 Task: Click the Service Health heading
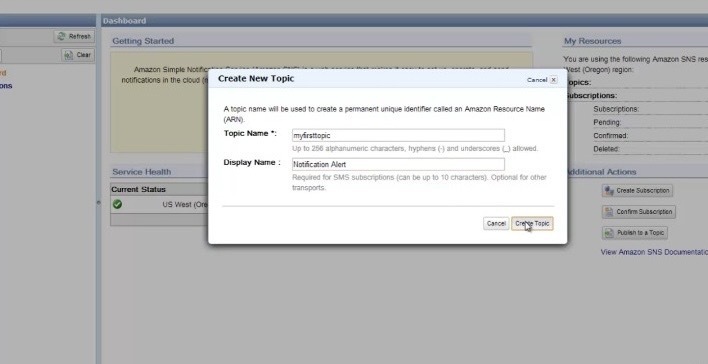click(x=142, y=172)
